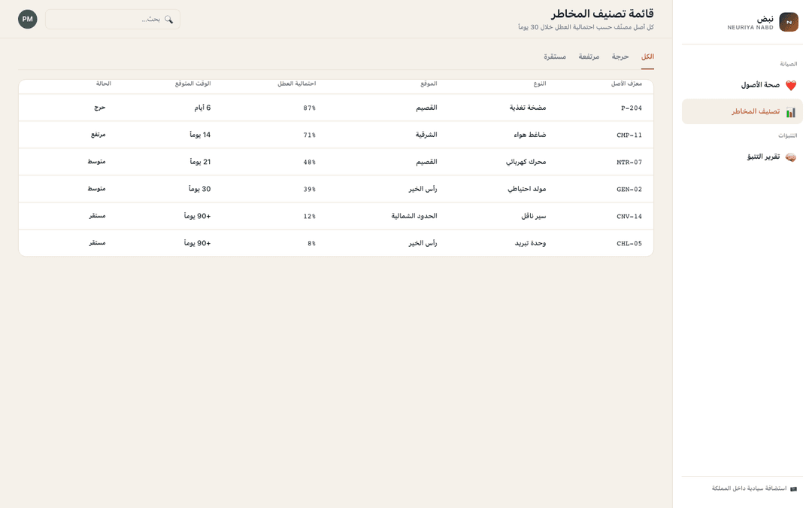Click the حرج status in the P-204 row
The width and height of the screenshot is (812, 508).
[100, 108]
